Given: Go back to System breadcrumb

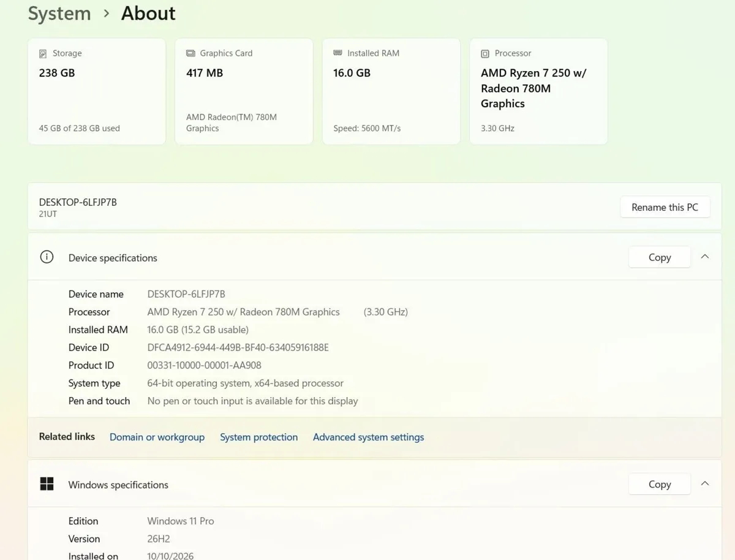Looking at the screenshot, I should point(59,13).
